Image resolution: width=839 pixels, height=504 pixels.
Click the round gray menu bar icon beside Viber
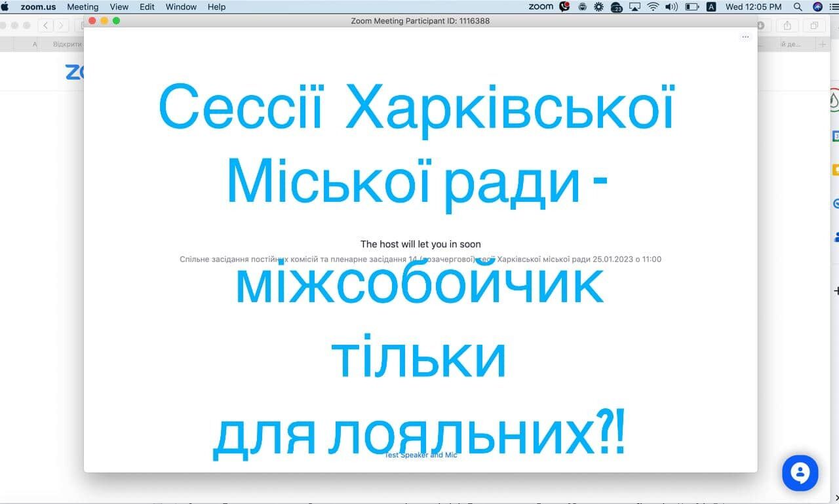pos(583,7)
